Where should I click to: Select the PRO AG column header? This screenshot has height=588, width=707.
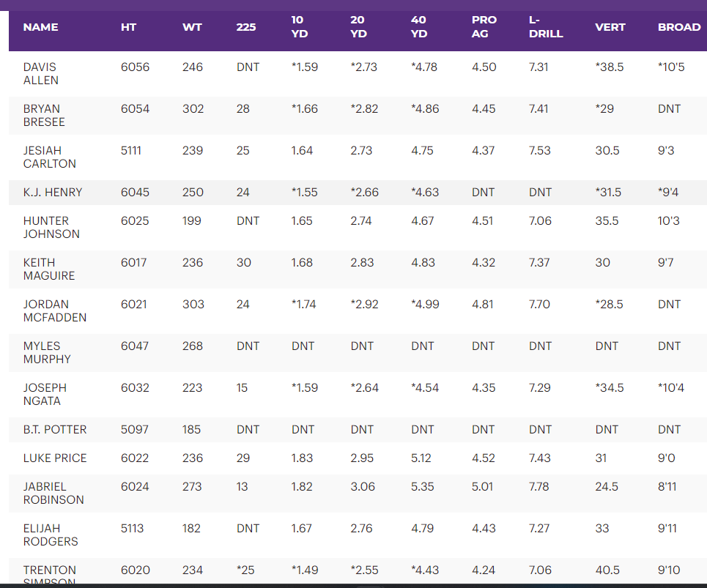484,27
